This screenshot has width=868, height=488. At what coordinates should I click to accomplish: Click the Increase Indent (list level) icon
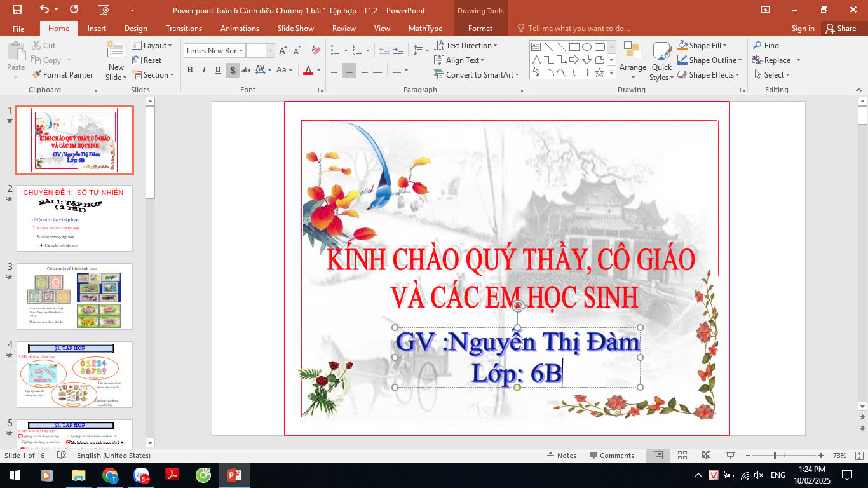coord(398,50)
